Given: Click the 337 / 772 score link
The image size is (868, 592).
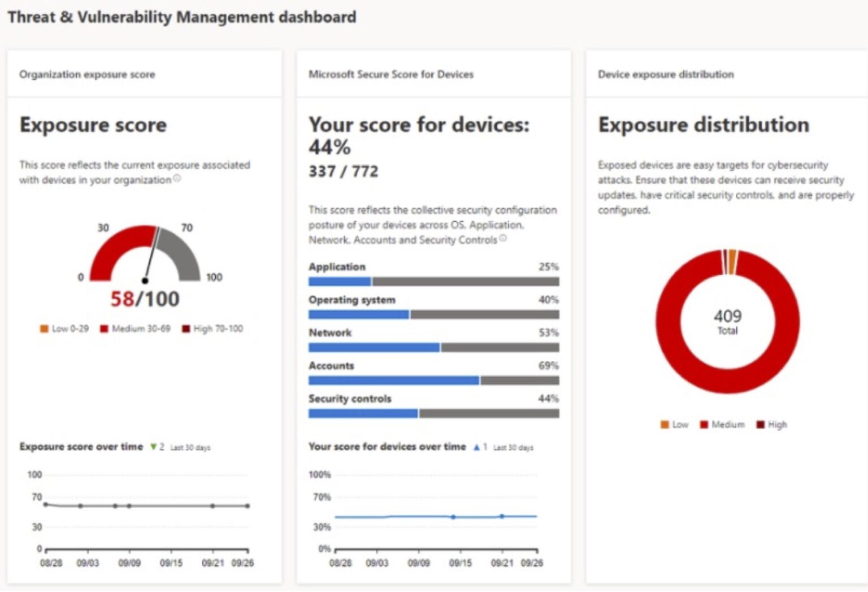Looking at the screenshot, I should tap(342, 171).
